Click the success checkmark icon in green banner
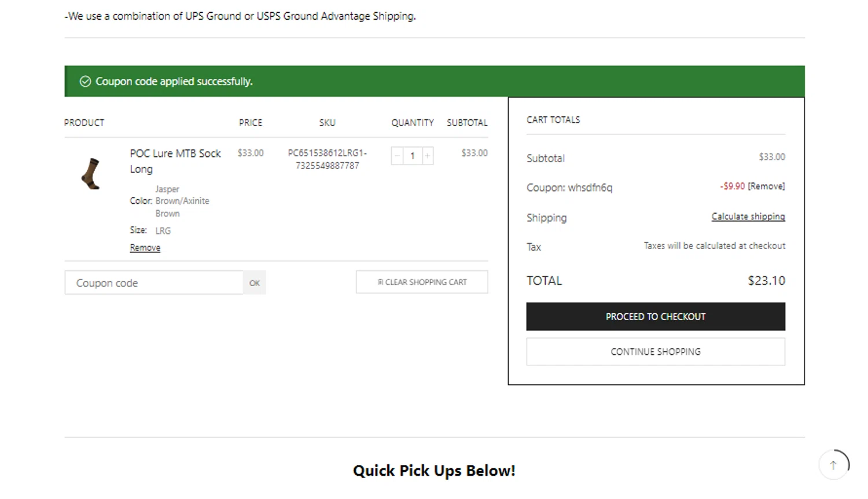 tap(85, 82)
